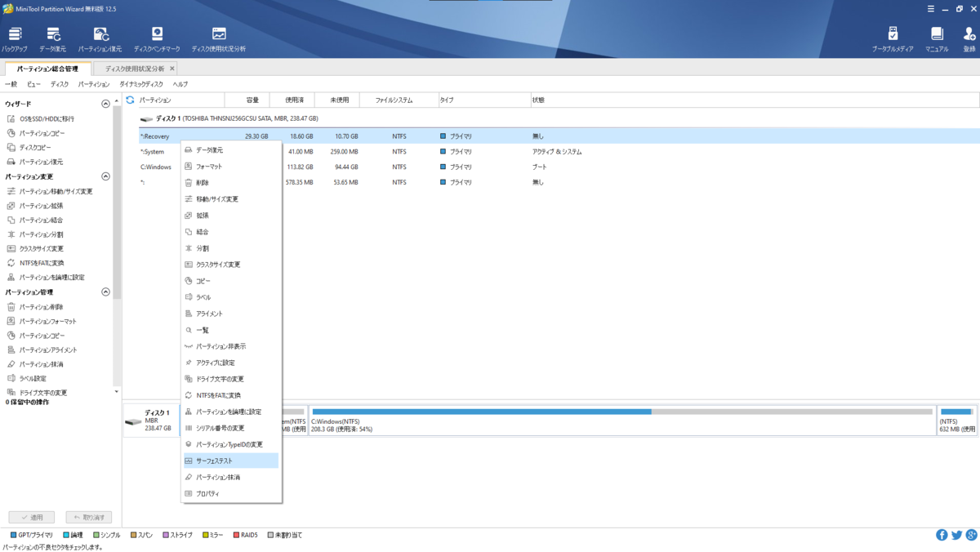Click the sidebar scroll down arrow

(x=117, y=392)
